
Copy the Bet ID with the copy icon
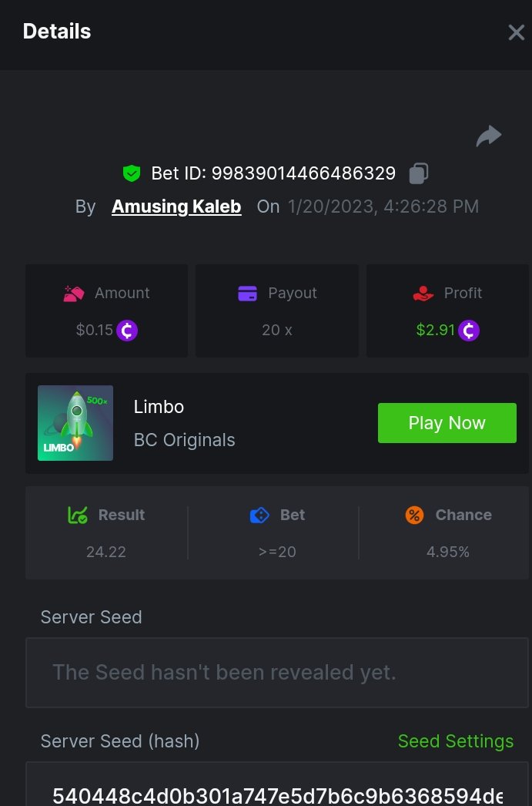pos(418,173)
